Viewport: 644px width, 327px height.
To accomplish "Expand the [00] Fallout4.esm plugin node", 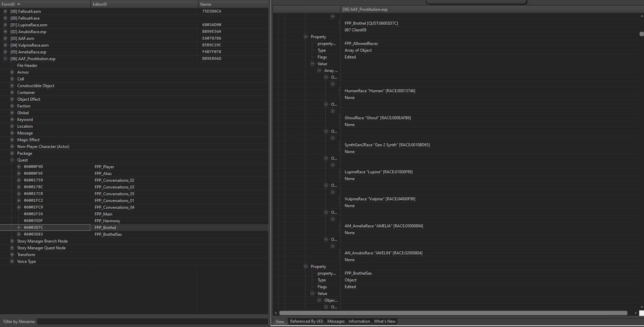I will [5, 11].
